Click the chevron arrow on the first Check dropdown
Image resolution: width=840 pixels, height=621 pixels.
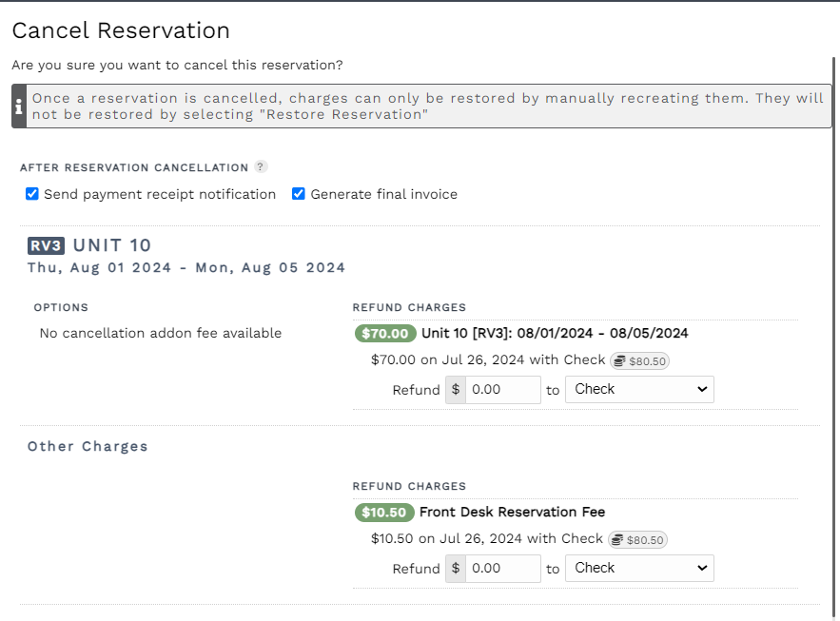[701, 389]
